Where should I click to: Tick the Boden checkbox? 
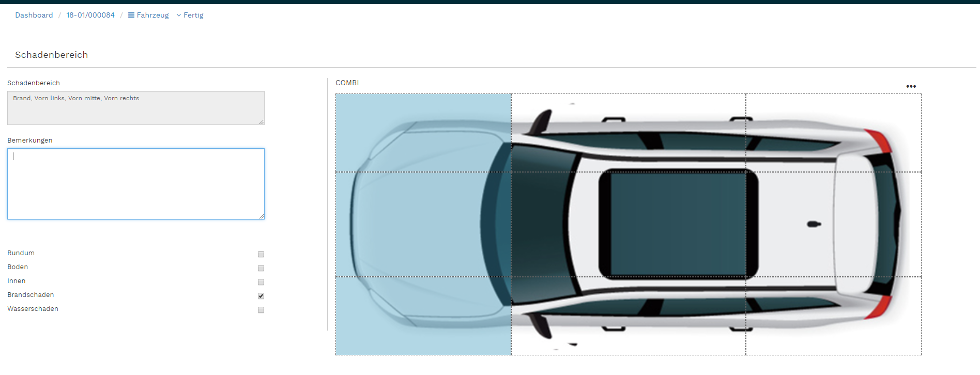tap(261, 268)
